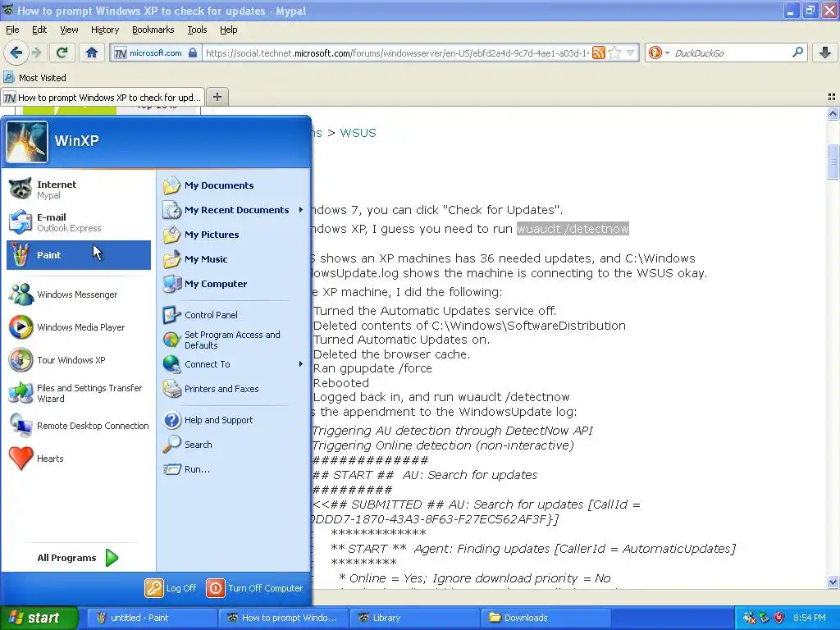The height and width of the screenshot is (630, 840).
Task: Open the View menu
Action: (x=69, y=30)
